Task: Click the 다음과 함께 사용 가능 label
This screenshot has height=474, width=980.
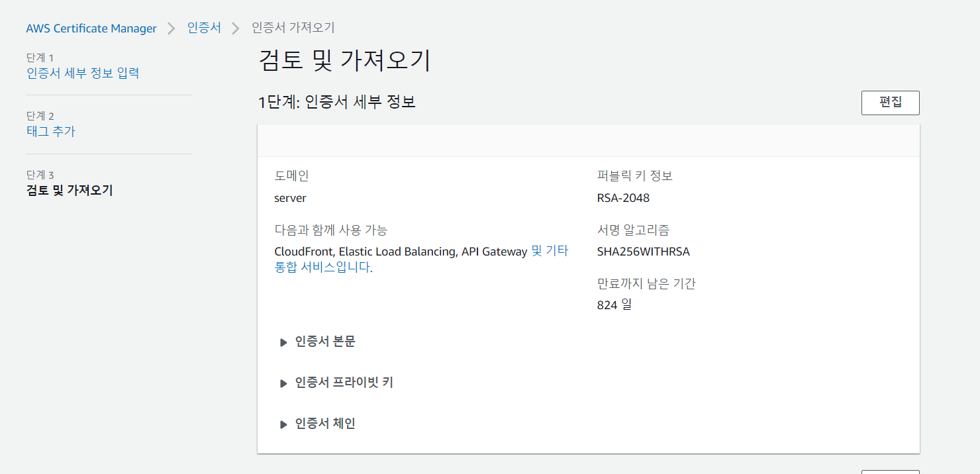Action: point(331,230)
